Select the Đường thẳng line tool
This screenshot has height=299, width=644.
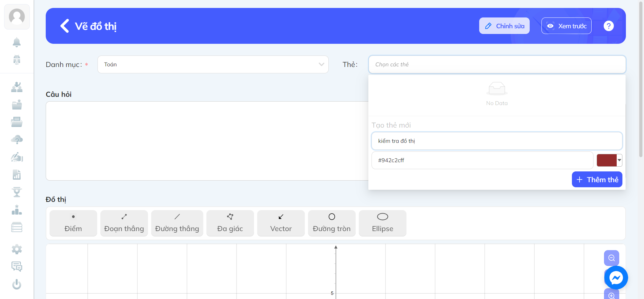click(x=177, y=223)
